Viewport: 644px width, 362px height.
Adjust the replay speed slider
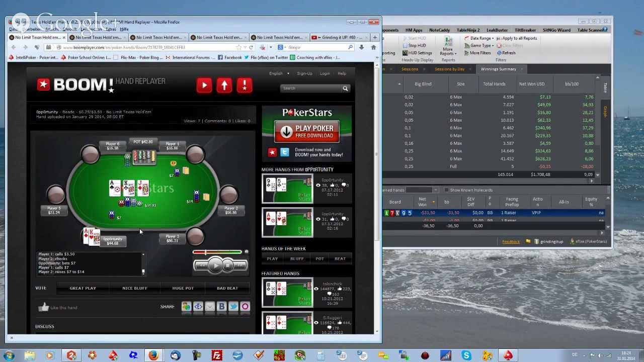tap(217, 252)
